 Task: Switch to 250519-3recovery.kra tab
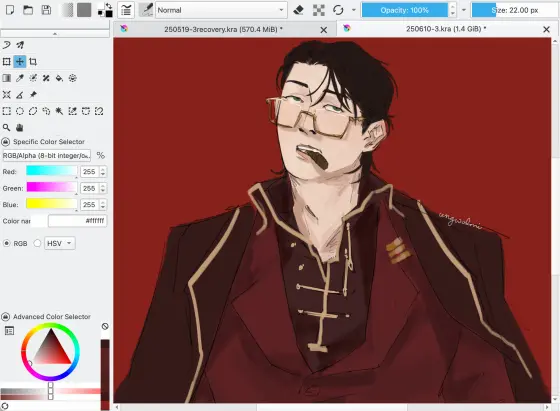click(223, 29)
